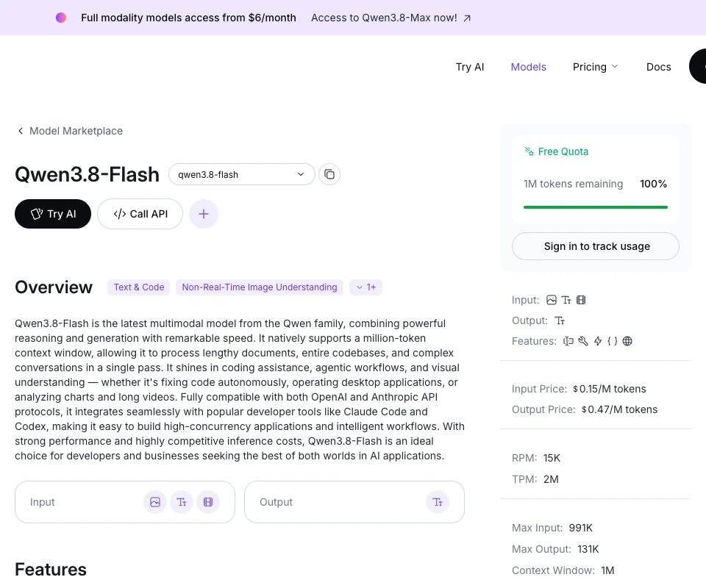
Task: Click the image icon in the sidebar Input row
Action: click(x=551, y=300)
